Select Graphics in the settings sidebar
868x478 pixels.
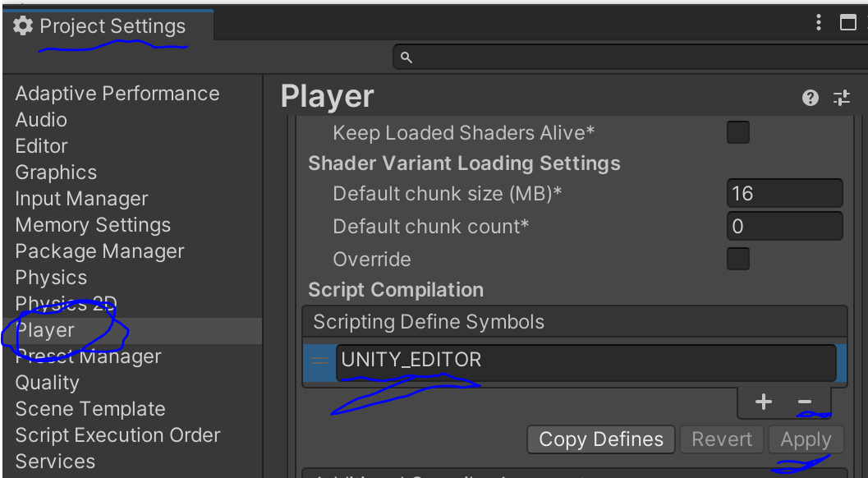tap(55, 172)
